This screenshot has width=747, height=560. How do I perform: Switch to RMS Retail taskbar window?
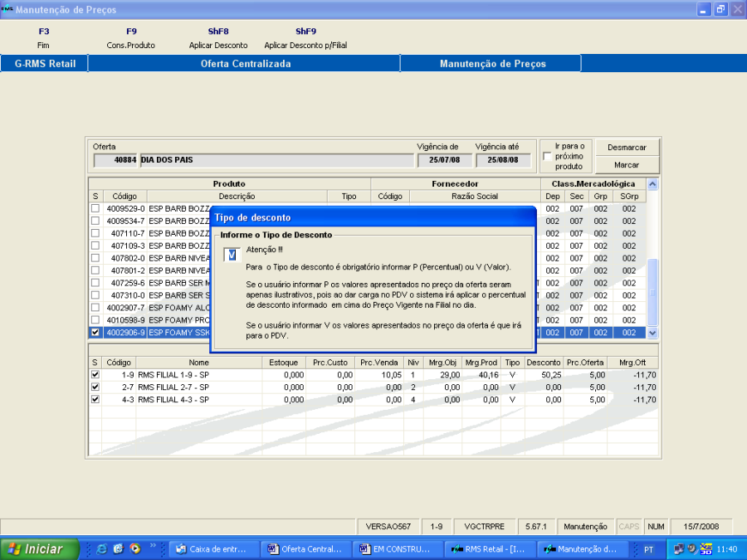491,549
